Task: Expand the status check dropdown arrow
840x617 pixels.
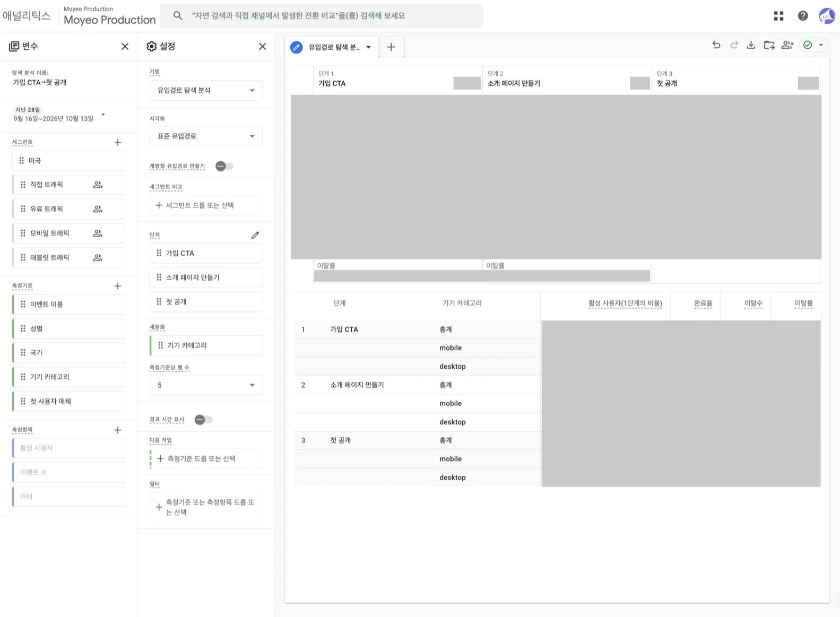Action: 821,45
